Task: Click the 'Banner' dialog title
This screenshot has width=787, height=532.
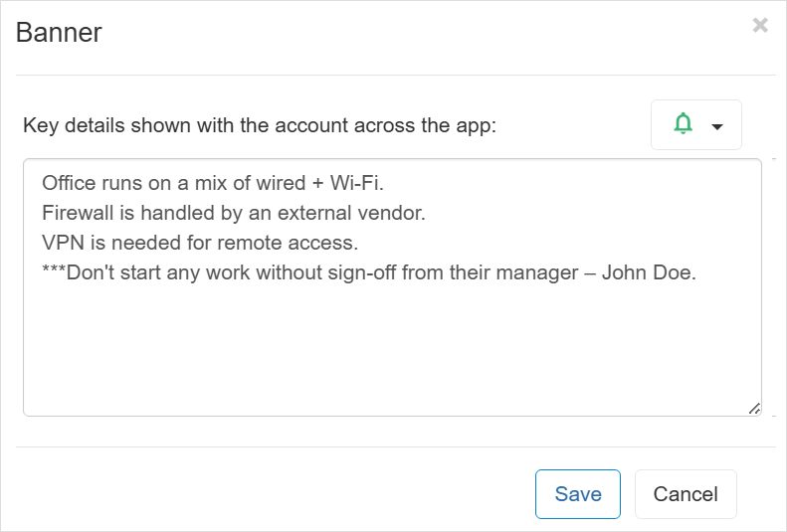Action: [59, 33]
